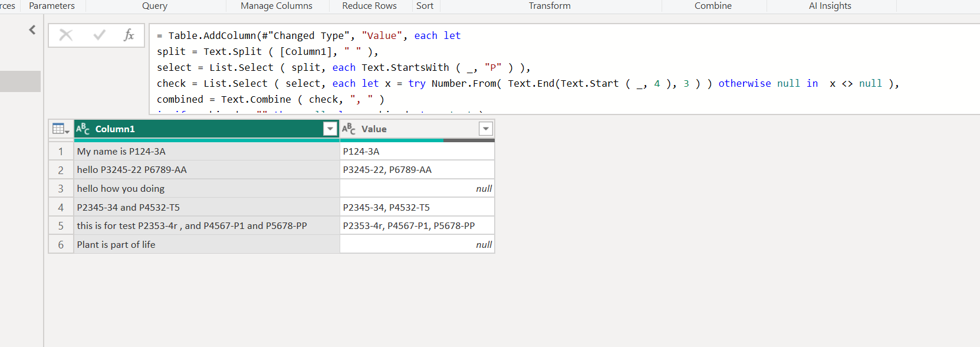Cancel the formula edit with X icon
980x347 pixels.
pos(66,35)
